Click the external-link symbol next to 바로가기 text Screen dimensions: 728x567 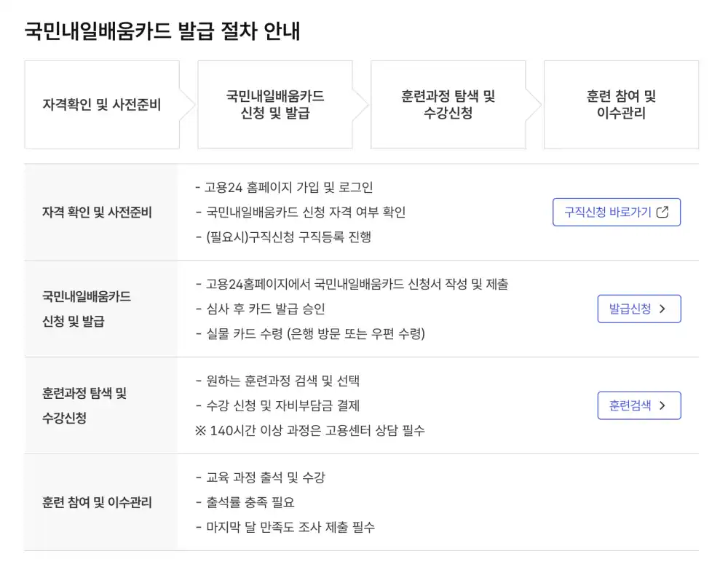[x=662, y=212]
